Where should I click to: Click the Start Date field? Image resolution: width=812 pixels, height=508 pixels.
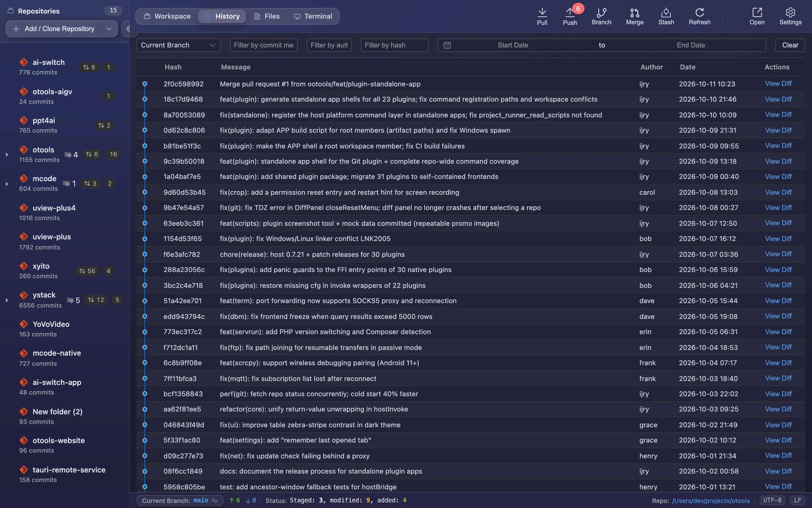pos(513,45)
